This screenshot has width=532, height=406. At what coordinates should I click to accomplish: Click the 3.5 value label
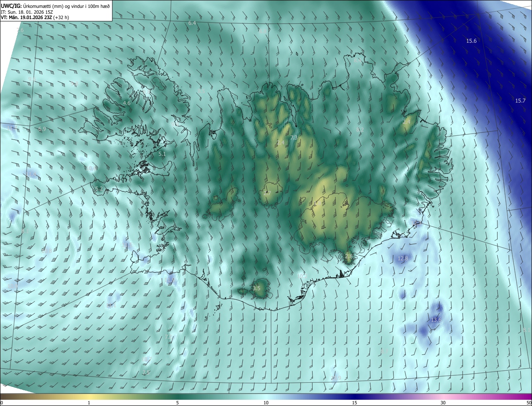coord(256,288)
